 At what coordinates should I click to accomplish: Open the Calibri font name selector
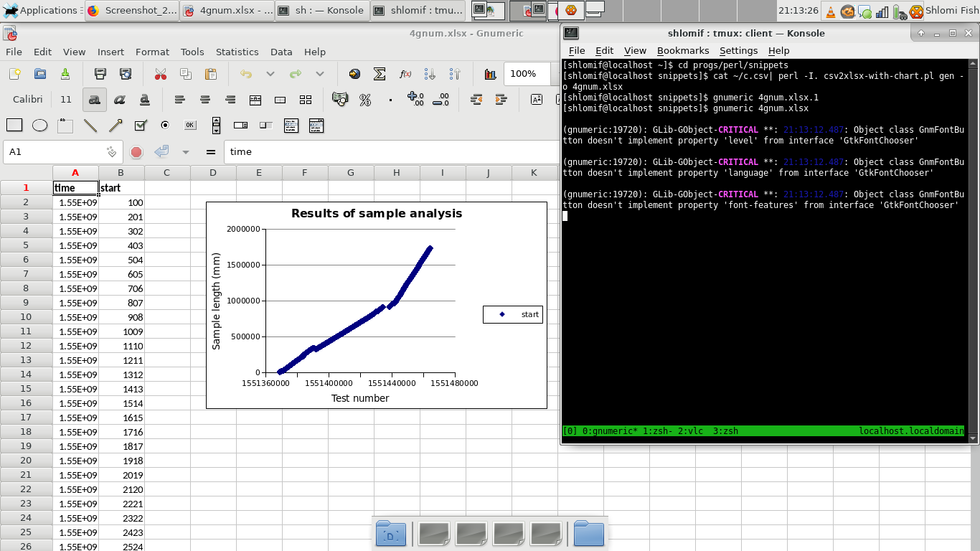(28, 100)
